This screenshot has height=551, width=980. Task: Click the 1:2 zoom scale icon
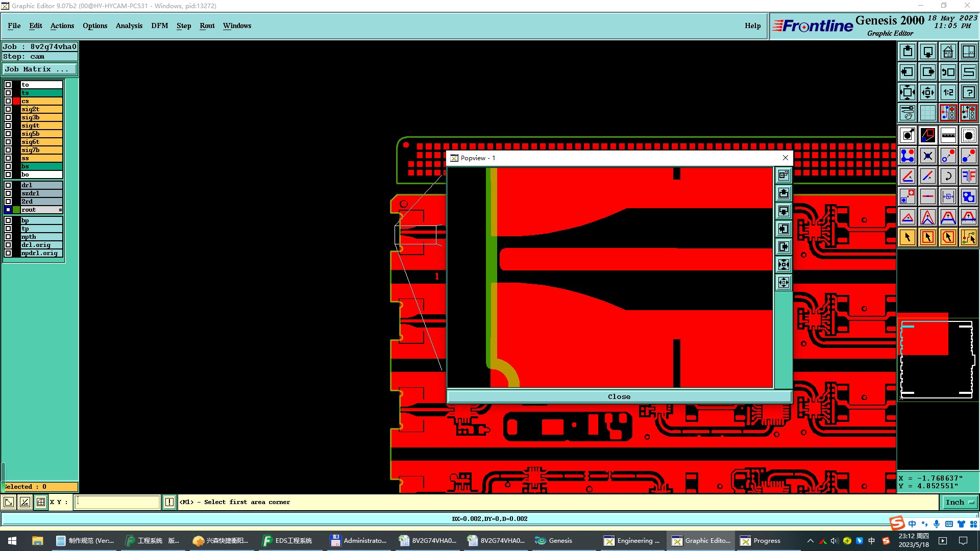point(948,92)
